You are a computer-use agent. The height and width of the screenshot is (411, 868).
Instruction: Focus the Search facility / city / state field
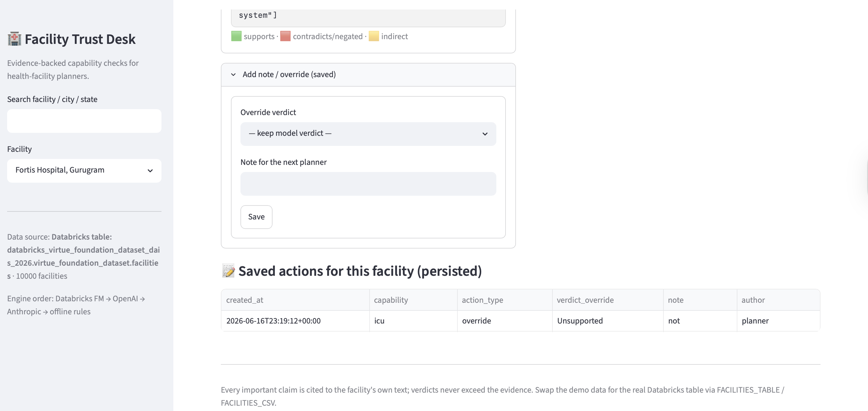[x=84, y=121]
